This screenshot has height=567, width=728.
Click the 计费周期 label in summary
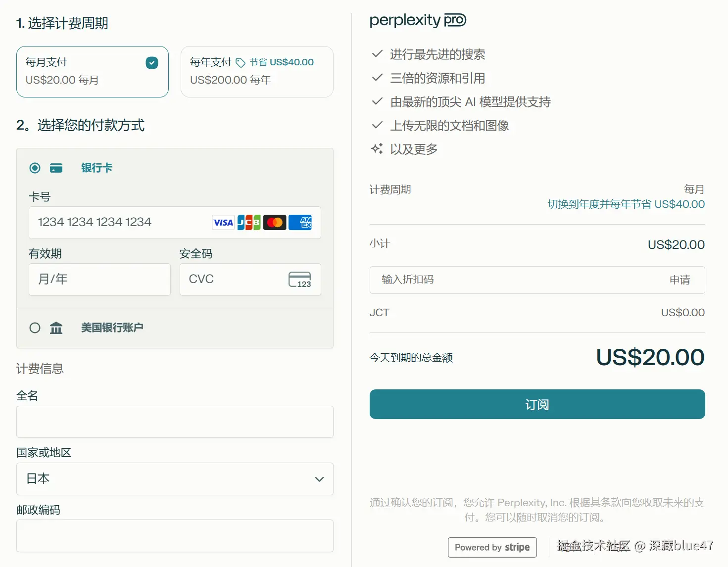click(x=390, y=189)
